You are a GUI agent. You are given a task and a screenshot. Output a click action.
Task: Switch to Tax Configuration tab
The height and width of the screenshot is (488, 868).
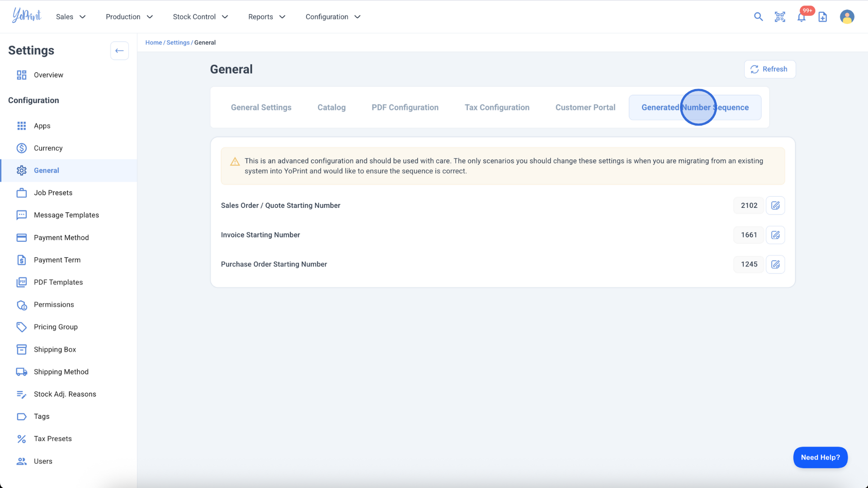(497, 108)
